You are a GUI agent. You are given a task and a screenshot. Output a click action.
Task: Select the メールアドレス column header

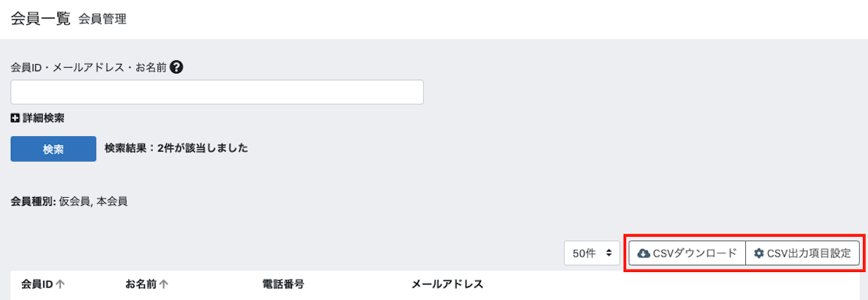pos(447,285)
